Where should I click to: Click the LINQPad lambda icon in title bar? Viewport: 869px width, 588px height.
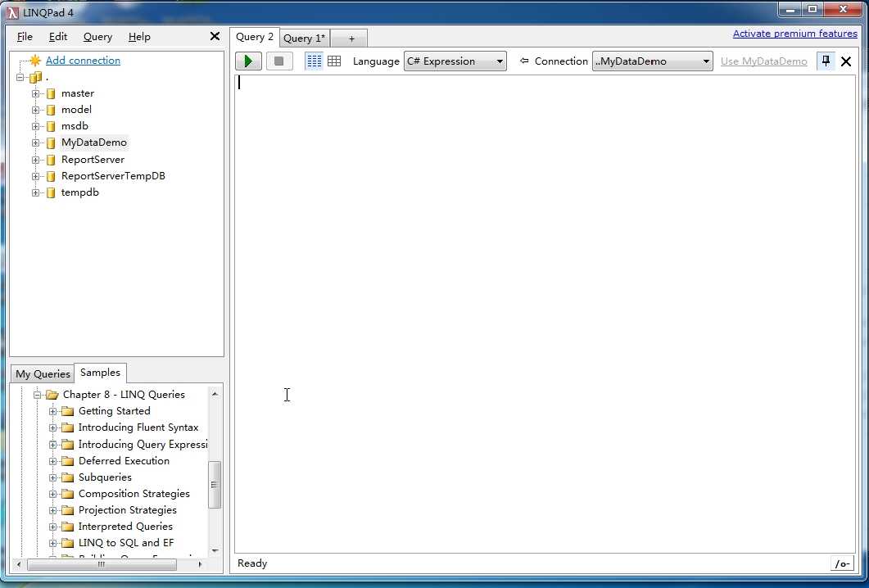click(12, 12)
